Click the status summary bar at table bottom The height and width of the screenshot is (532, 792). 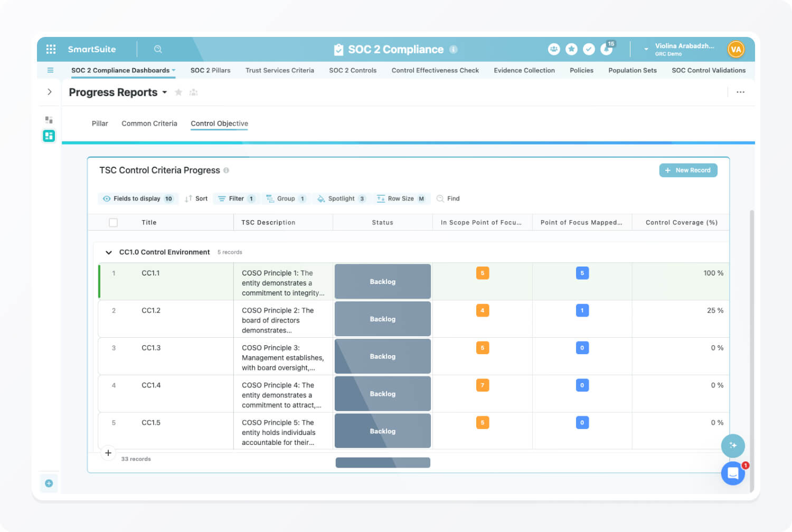pyautogui.click(x=383, y=462)
